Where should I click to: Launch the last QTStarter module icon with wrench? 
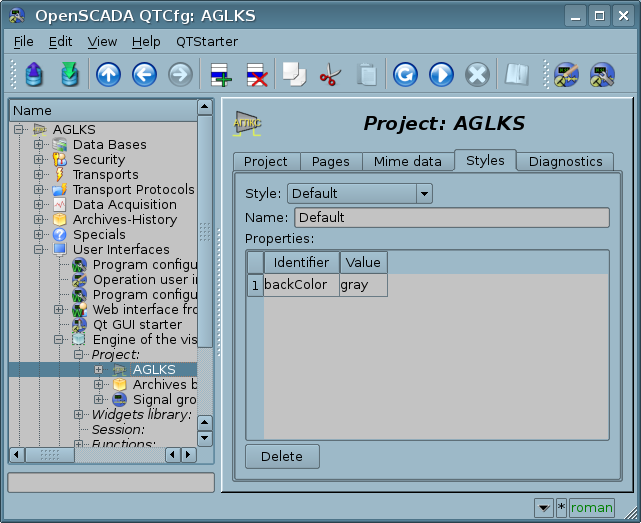click(602, 75)
